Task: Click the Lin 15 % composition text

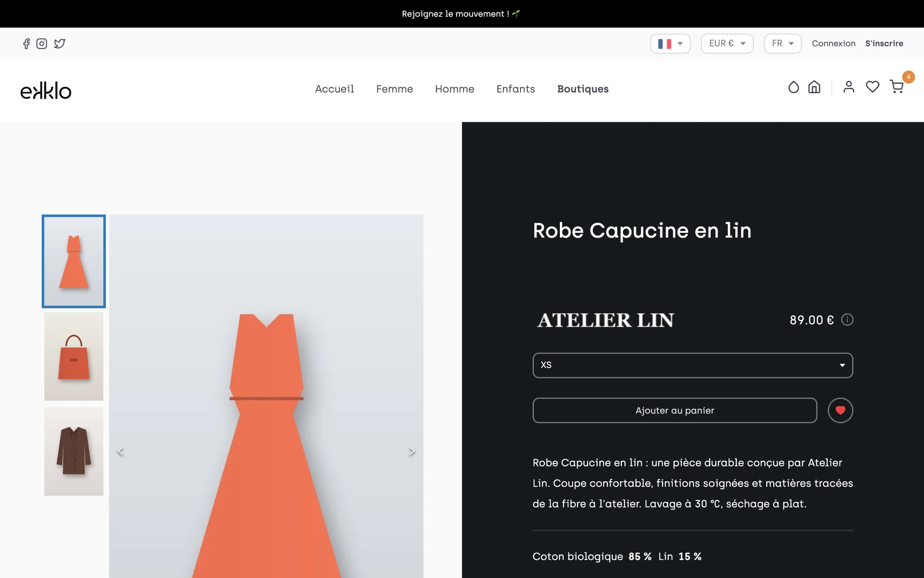Action: tap(680, 557)
